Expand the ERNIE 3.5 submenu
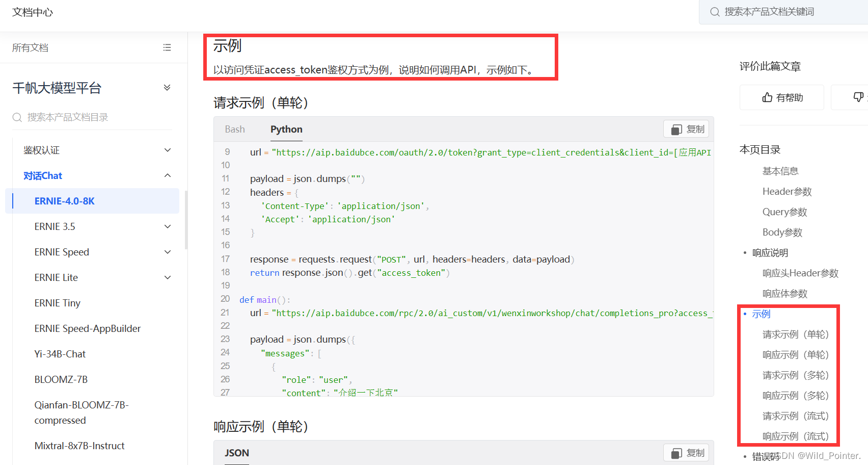The height and width of the screenshot is (465, 868). pos(167,226)
